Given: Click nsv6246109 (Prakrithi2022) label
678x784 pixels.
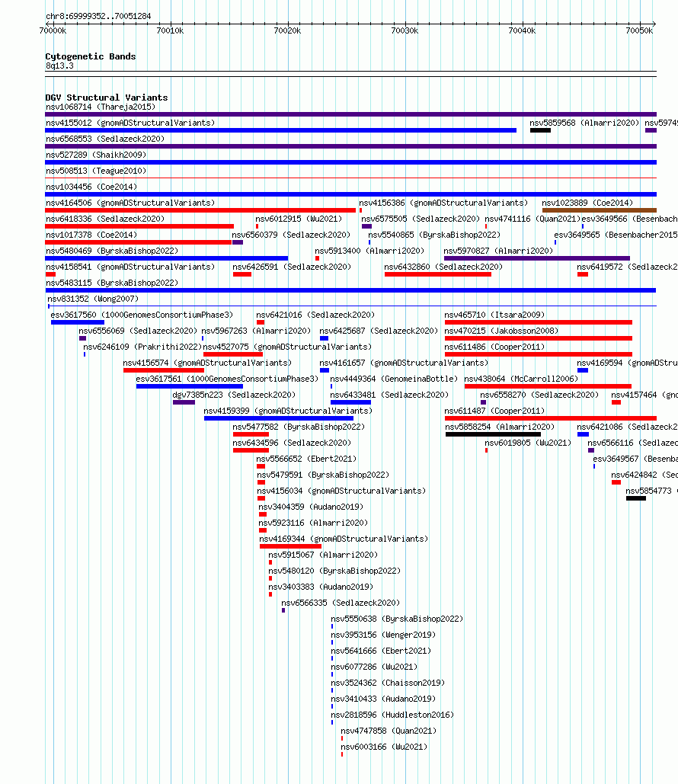Looking at the screenshot, I should coord(142,347).
